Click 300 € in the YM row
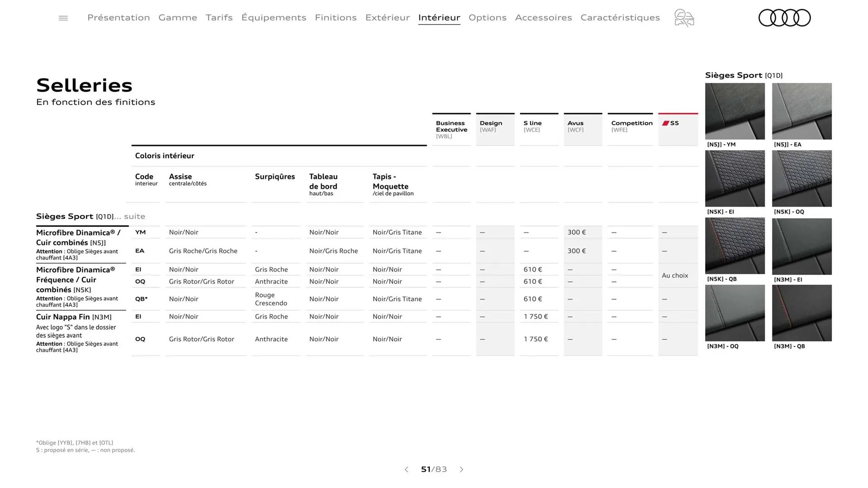 pos(576,232)
